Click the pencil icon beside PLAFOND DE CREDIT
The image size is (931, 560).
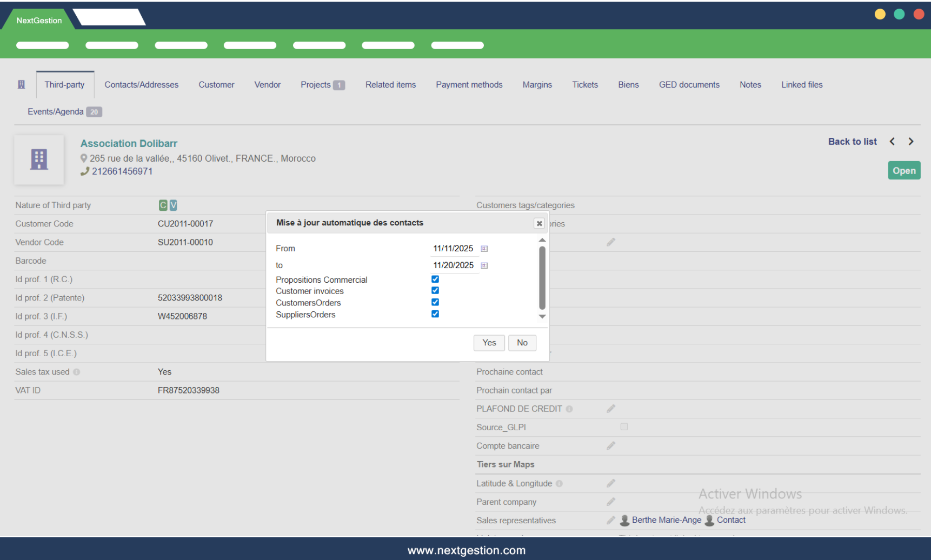point(611,409)
